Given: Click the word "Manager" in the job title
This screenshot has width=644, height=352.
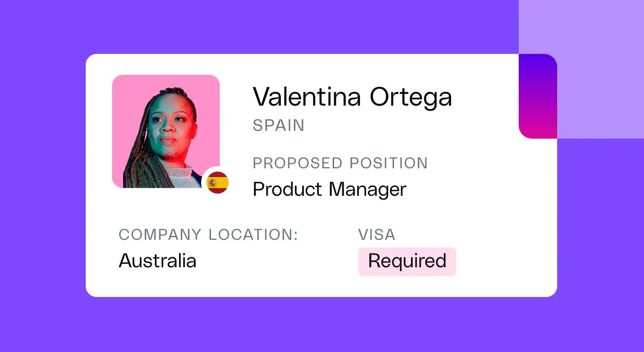Looking at the screenshot, I should tap(368, 189).
